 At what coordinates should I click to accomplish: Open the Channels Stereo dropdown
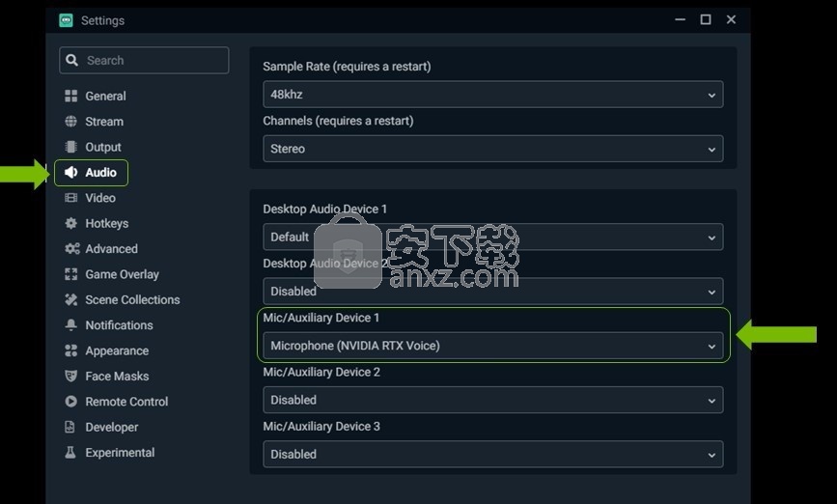pyautogui.click(x=493, y=149)
